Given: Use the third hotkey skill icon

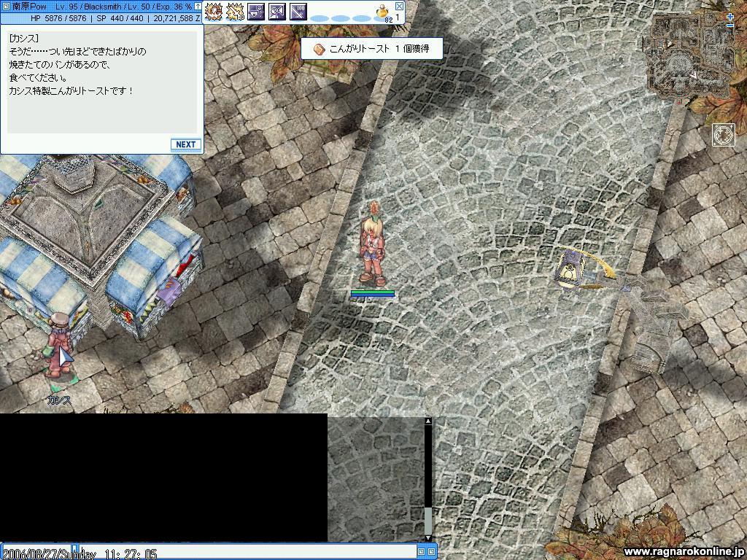Looking at the screenshot, I should tap(256, 12).
